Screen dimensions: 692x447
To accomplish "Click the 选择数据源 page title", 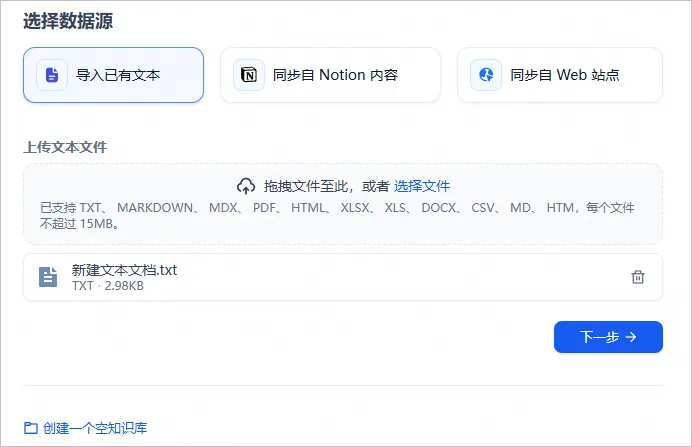I will pos(68,21).
